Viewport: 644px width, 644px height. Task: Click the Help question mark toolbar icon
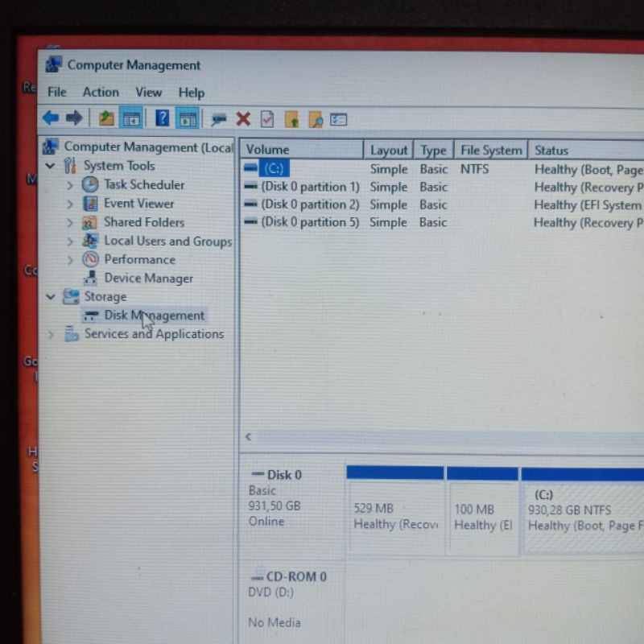tap(162, 118)
